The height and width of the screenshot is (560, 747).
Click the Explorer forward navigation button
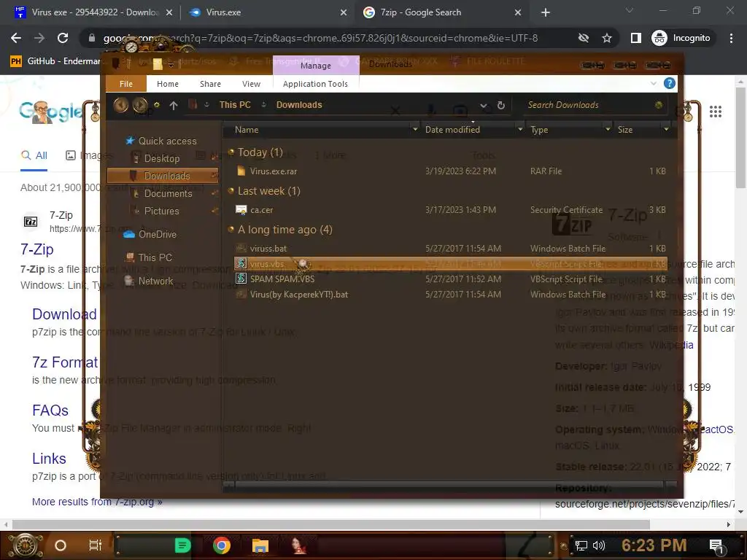pos(140,105)
